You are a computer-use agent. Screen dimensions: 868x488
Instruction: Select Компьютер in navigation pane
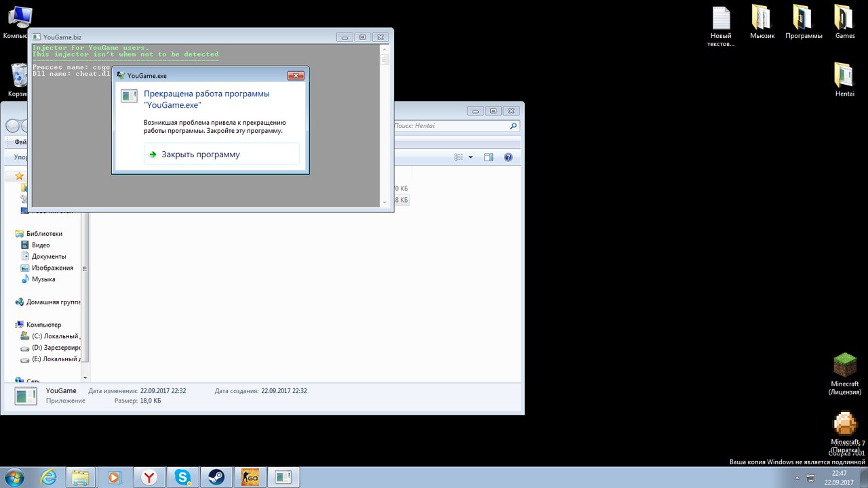point(43,325)
